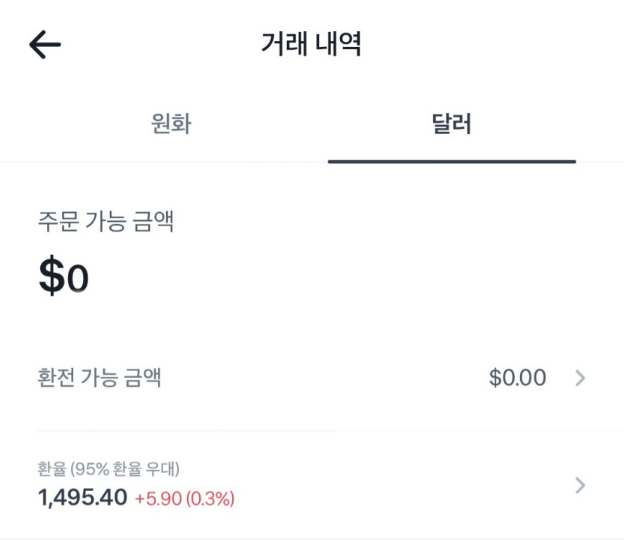Tap the 환전 word in the 환전 가능 금액 row
The image size is (624, 540).
click(x=58, y=378)
